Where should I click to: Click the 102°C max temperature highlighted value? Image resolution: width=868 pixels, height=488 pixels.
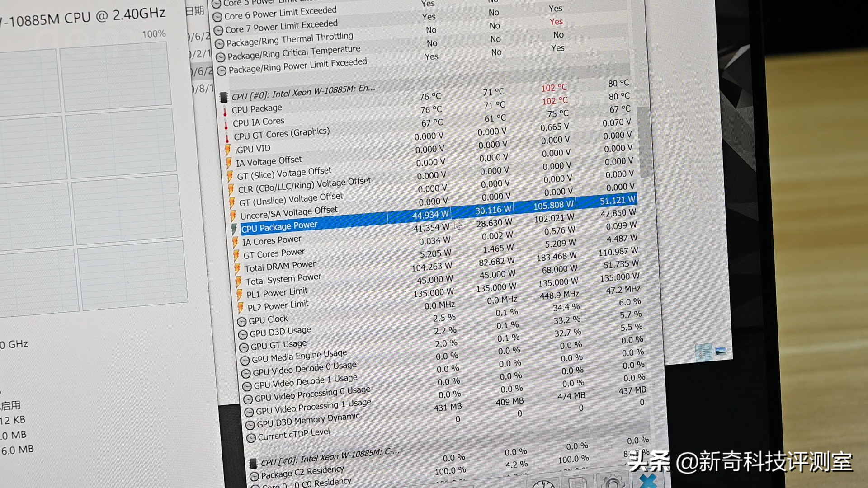click(554, 87)
